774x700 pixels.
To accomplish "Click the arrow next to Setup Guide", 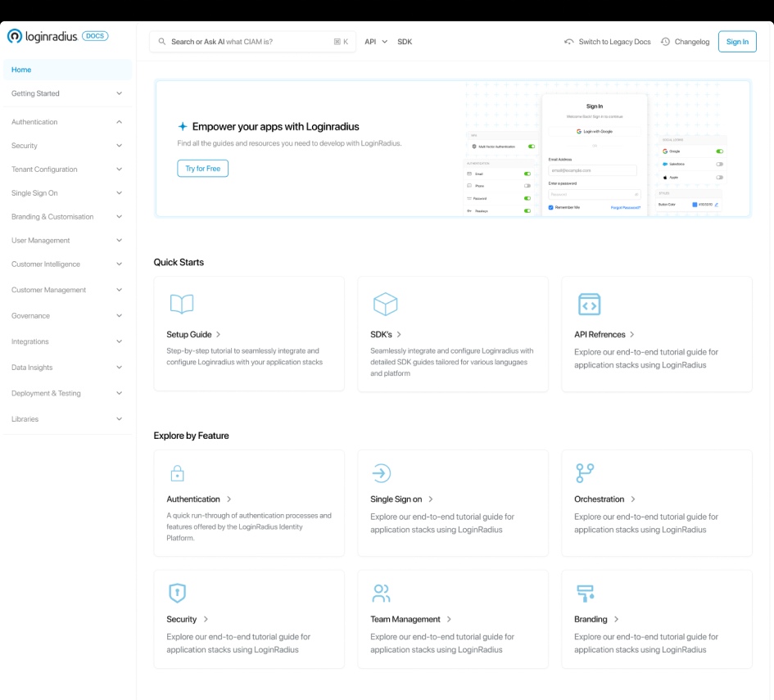I will pyautogui.click(x=218, y=335).
